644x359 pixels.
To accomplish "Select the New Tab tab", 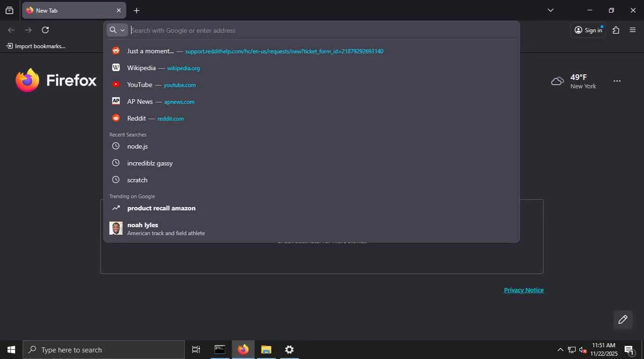I will point(74,10).
